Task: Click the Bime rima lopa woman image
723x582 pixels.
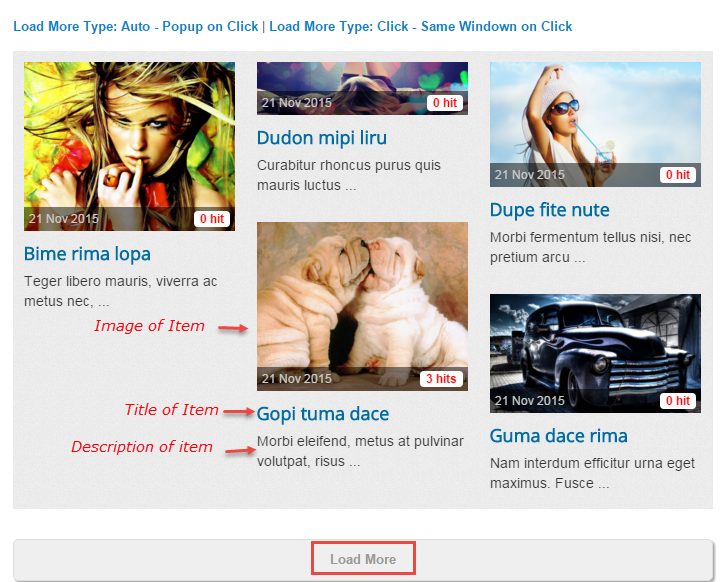Action: (130, 147)
